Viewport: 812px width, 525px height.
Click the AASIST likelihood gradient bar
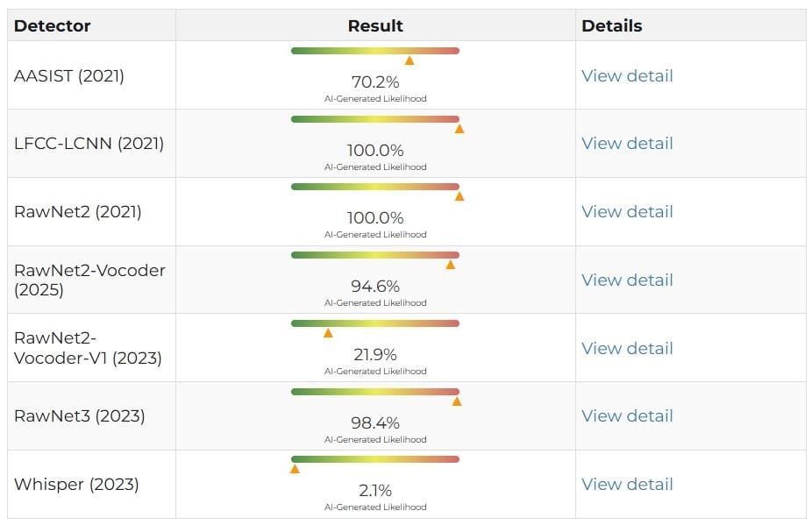click(x=375, y=51)
